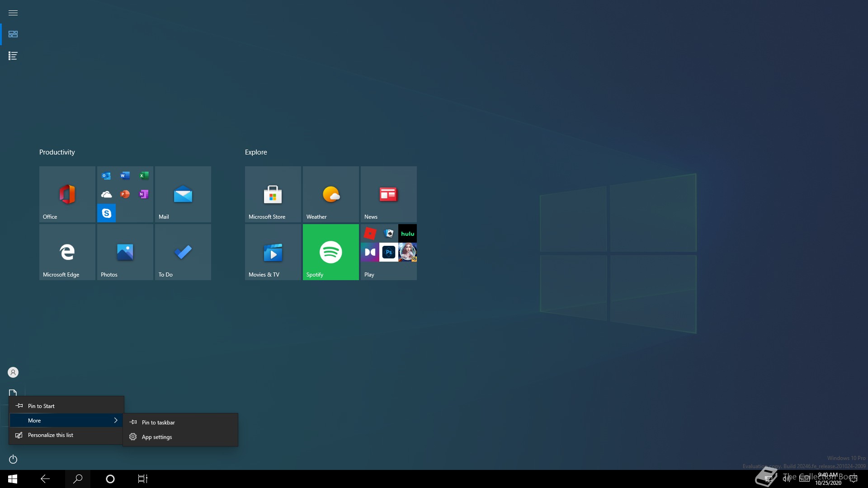Open the Movies & TV tile
This screenshot has height=488, width=868.
(273, 252)
